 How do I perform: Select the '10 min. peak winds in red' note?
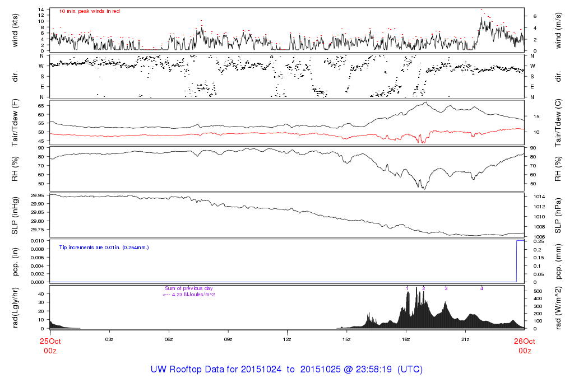89,11
